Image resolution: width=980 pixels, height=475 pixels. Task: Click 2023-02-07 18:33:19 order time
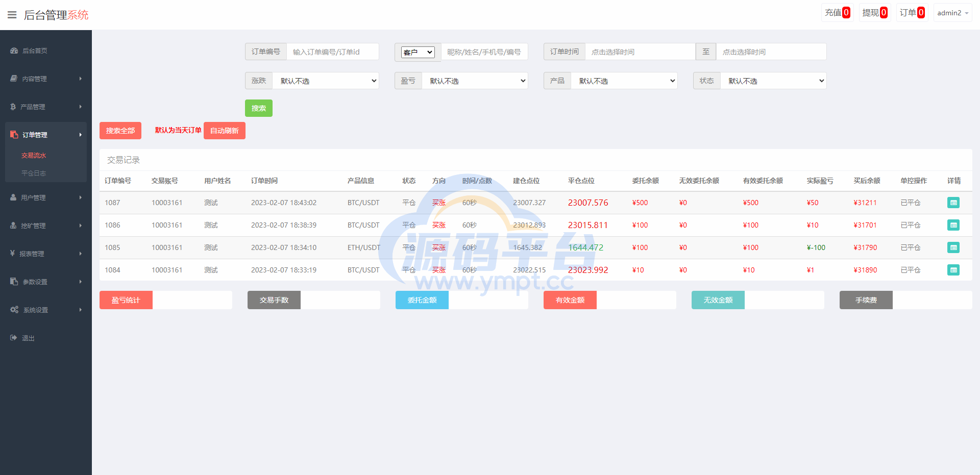[x=284, y=270]
